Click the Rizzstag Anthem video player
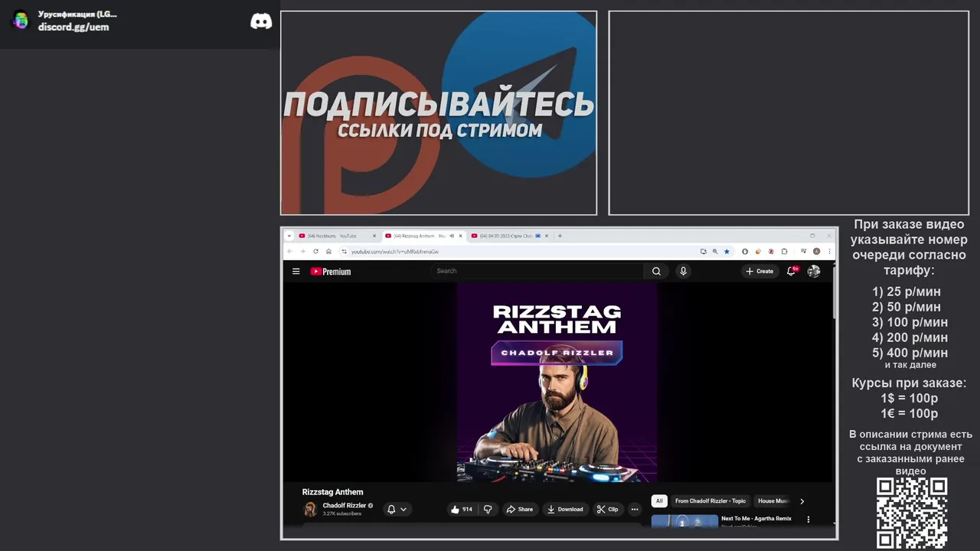The height and width of the screenshot is (551, 980). click(x=557, y=382)
